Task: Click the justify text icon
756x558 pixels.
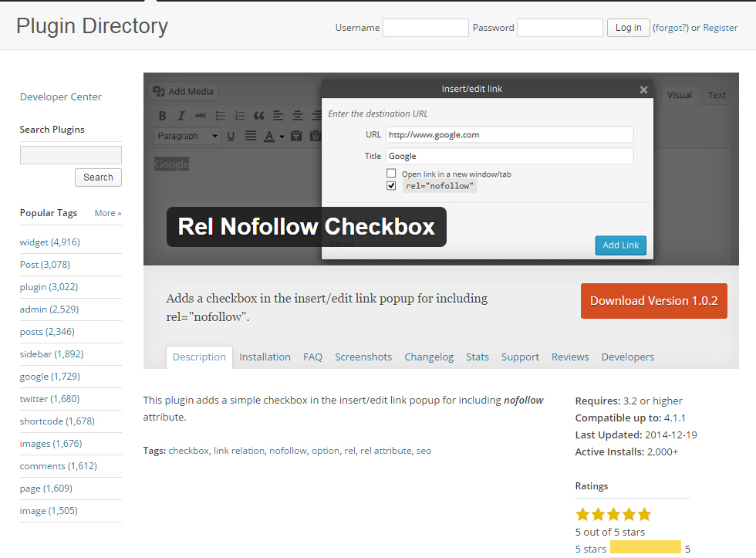Action: coord(250,136)
